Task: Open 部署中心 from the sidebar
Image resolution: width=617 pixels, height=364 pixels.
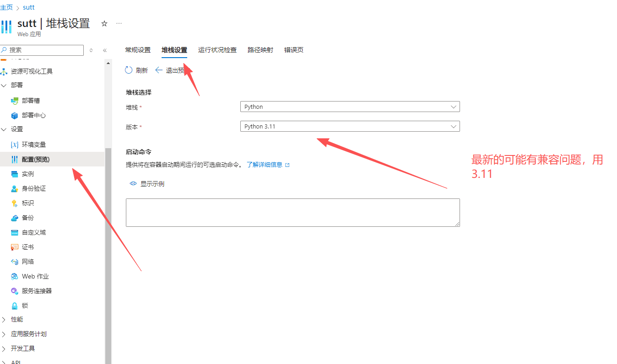Action: pyautogui.click(x=33, y=115)
